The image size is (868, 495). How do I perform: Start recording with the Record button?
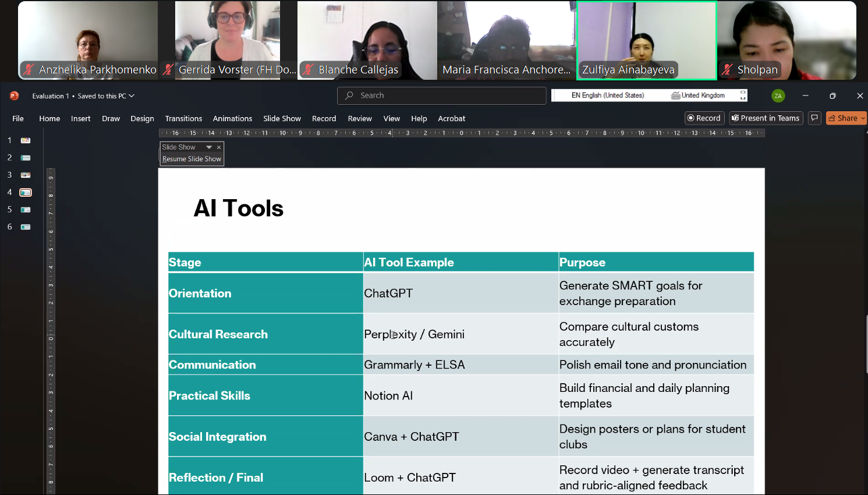(704, 118)
